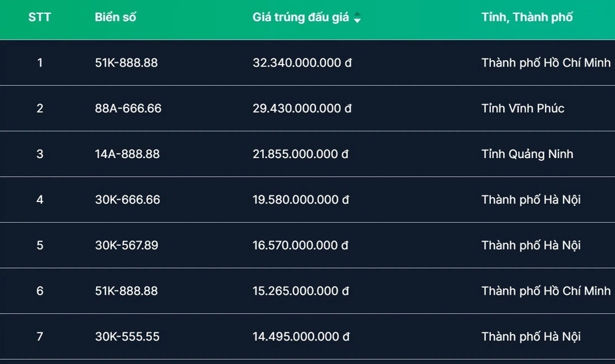Select the Biển số column header
Screen dimensions: 615x364
tap(115, 17)
